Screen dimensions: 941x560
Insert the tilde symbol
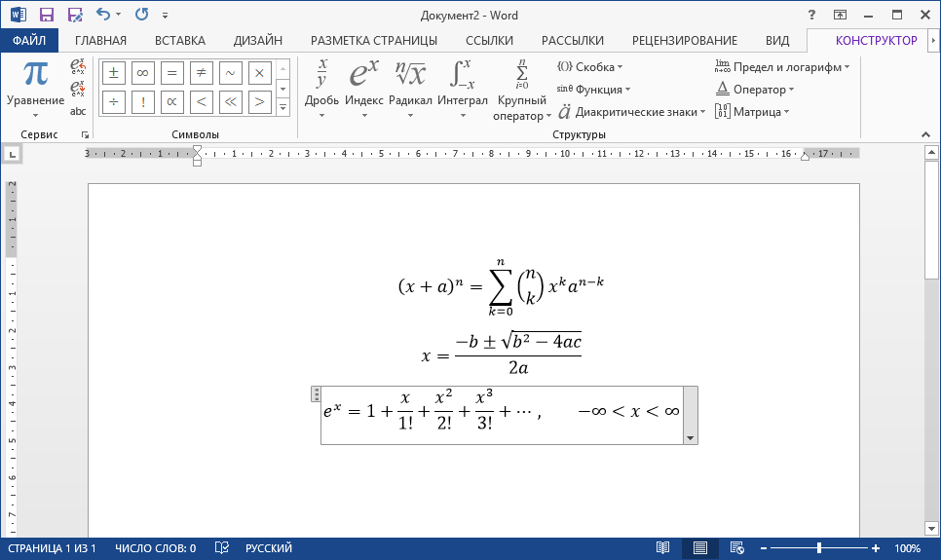231,73
